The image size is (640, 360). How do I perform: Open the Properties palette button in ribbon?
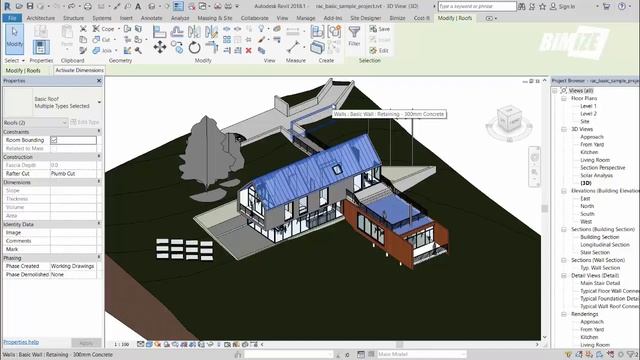click(41, 47)
